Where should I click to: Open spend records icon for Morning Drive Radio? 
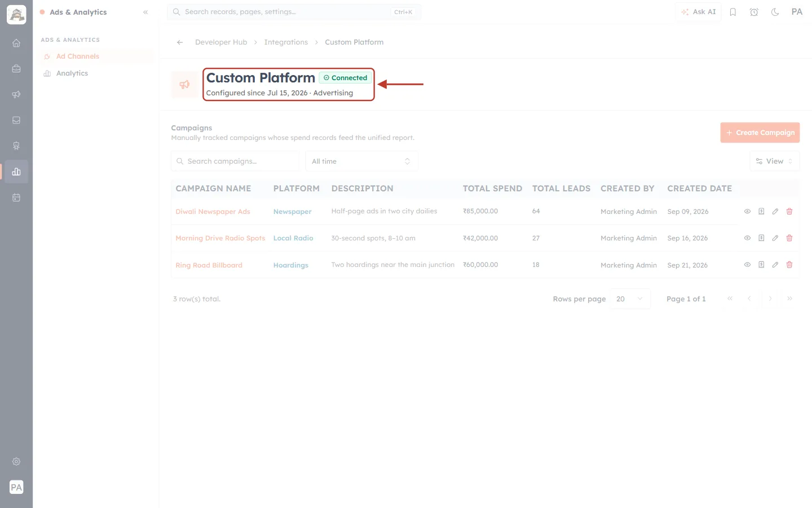(x=761, y=238)
